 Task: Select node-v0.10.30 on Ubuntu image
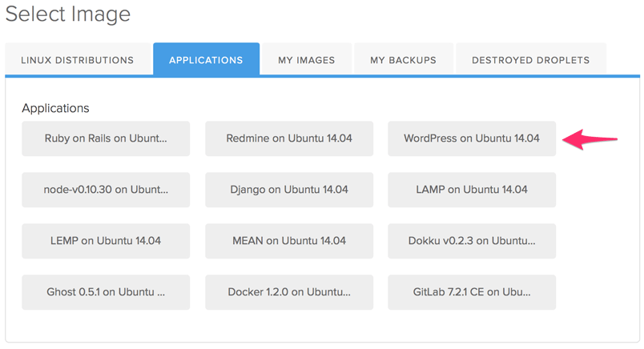click(106, 190)
